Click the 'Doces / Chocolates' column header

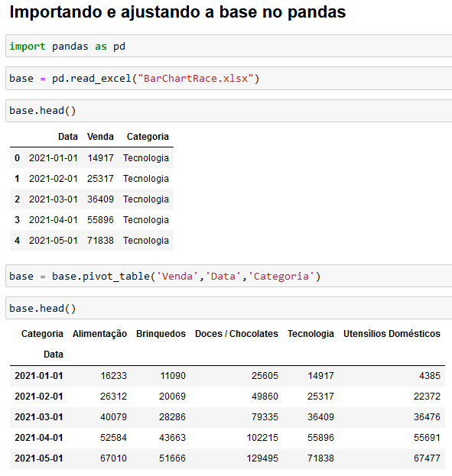(x=236, y=334)
